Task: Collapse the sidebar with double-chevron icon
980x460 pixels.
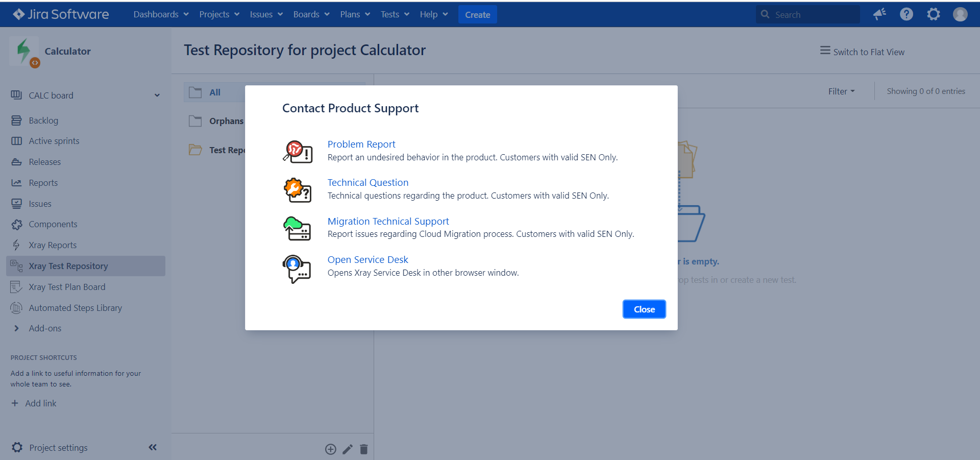Action: (x=153, y=447)
